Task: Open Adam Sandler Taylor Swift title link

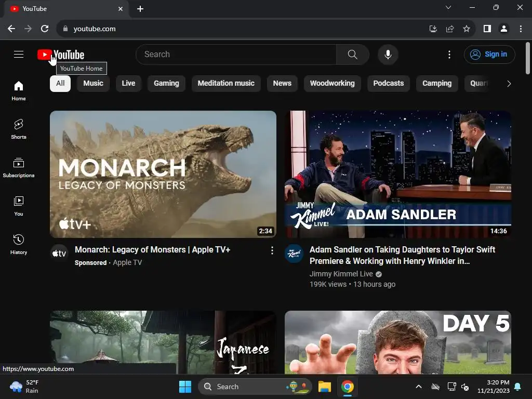Action: pyautogui.click(x=403, y=255)
